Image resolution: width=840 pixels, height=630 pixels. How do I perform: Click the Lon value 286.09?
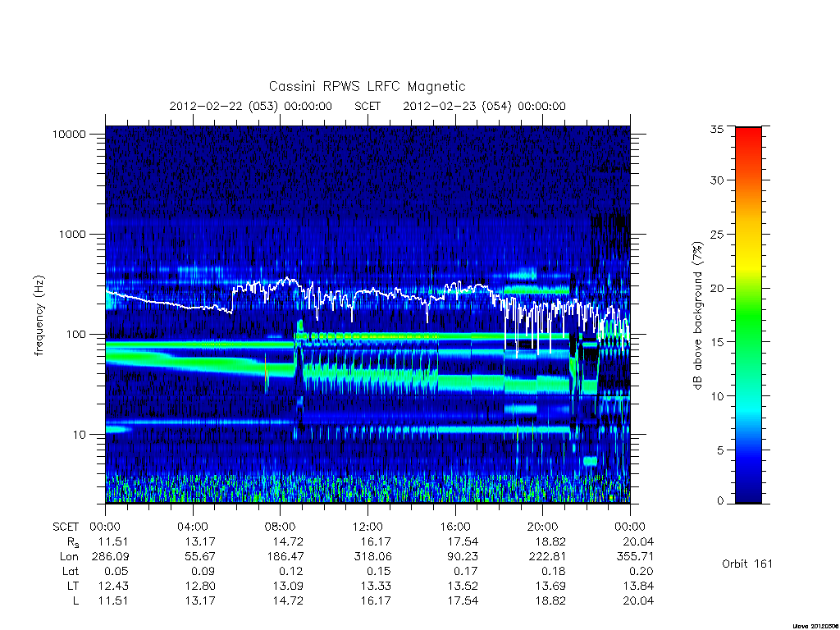coord(111,556)
